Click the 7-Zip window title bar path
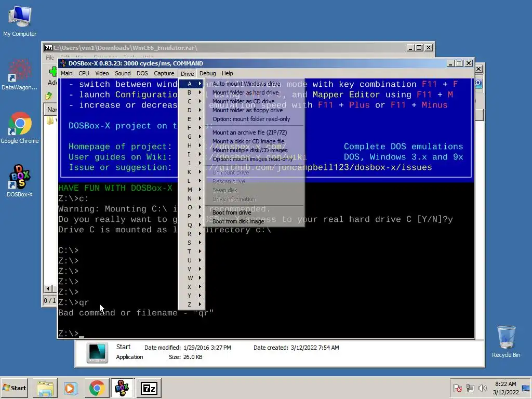The height and width of the screenshot is (399, 532). coord(125,48)
